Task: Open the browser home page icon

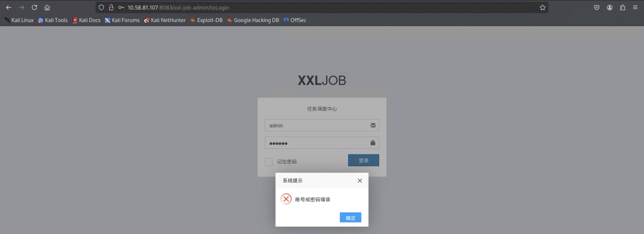Action: (47, 7)
